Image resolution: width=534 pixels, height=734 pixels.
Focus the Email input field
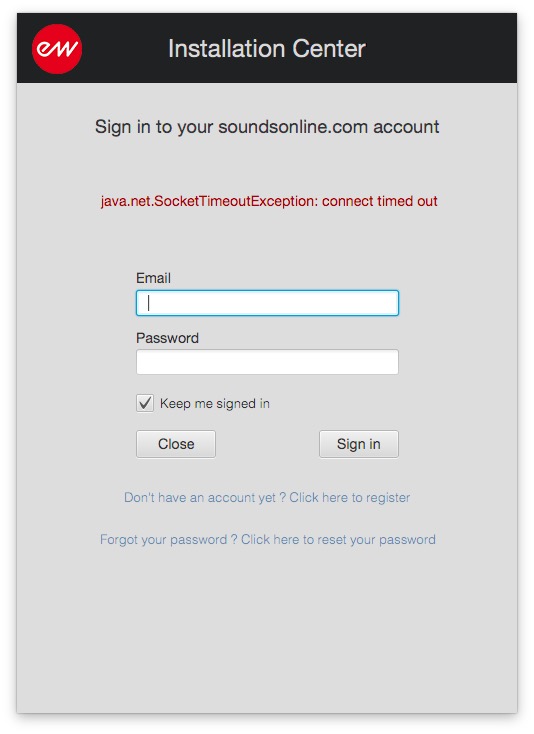click(x=267, y=303)
